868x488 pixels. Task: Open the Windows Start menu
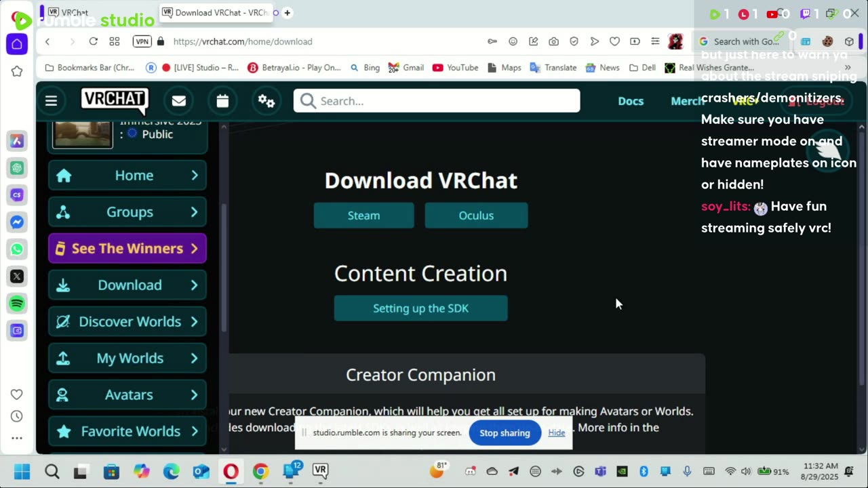[22, 471]
